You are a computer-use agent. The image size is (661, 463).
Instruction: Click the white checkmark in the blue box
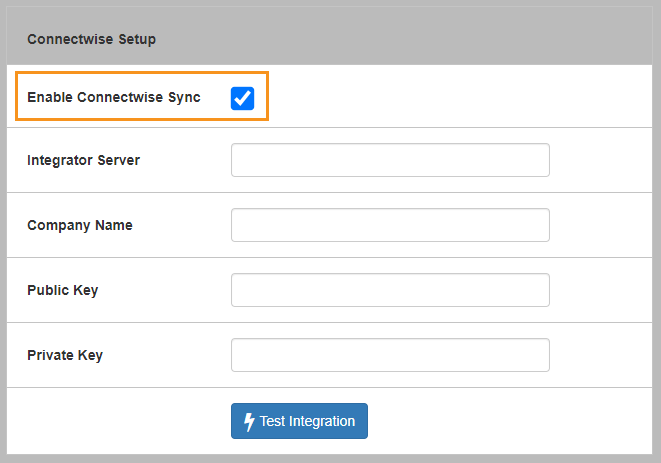click(242, 98)
